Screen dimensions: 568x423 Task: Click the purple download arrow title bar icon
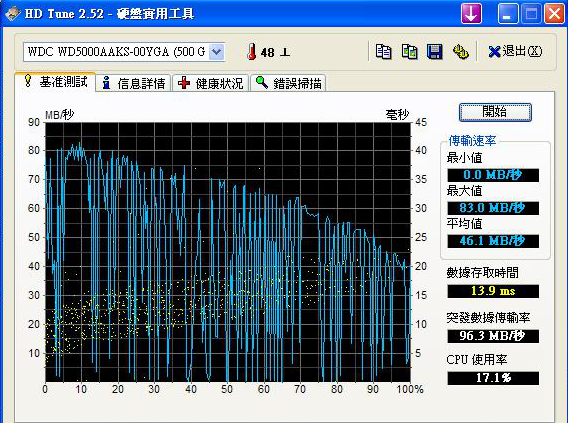pos(471,13)
